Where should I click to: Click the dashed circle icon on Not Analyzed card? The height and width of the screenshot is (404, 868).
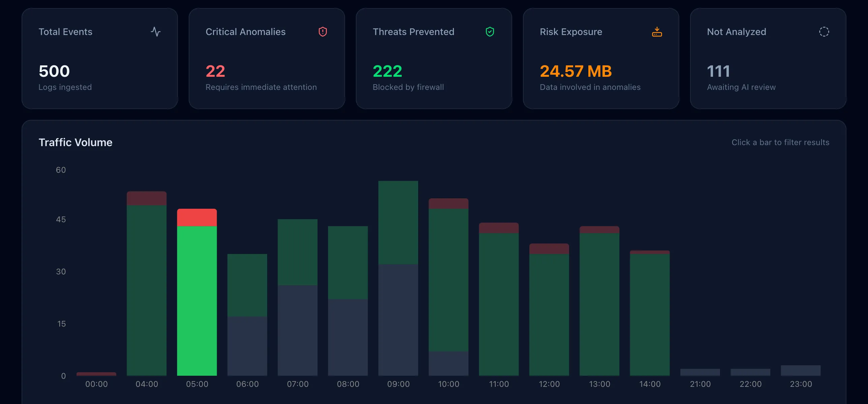point(824,32)
